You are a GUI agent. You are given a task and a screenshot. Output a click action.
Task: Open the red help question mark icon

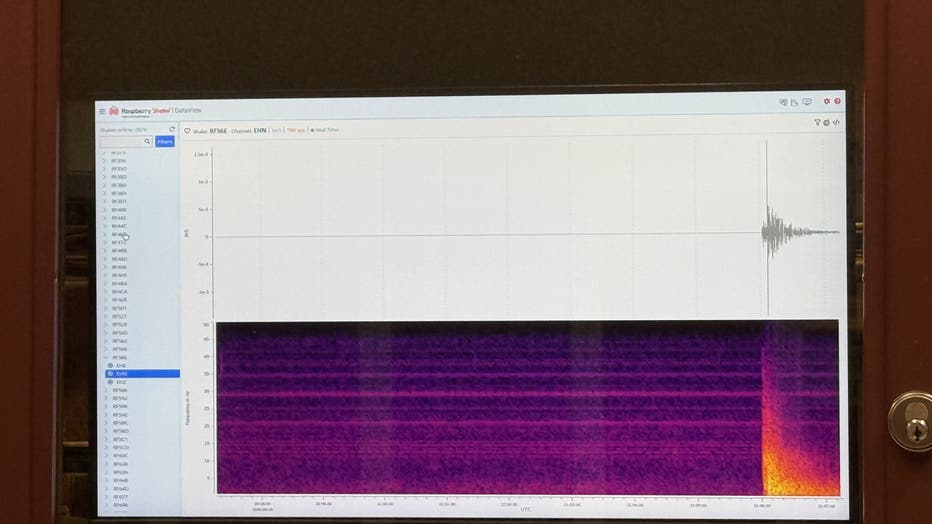point(837,102)
